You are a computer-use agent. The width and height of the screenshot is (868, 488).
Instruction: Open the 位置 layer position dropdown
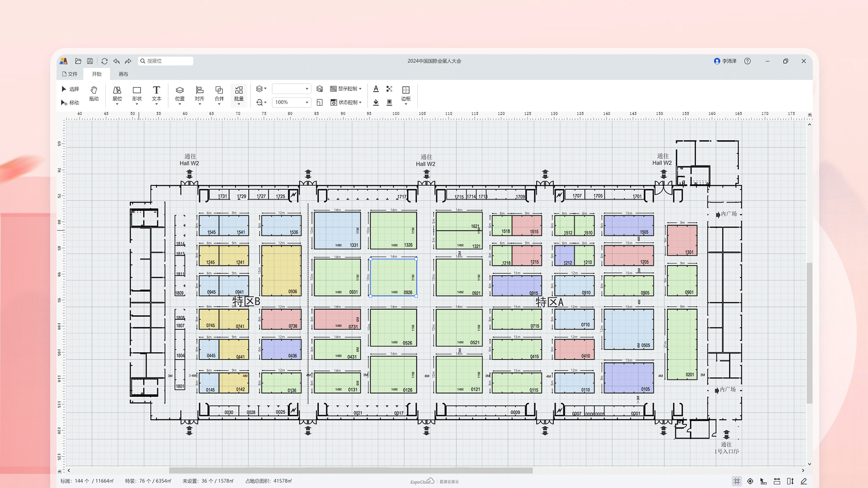pyautogui.click(x=180, y=95)
